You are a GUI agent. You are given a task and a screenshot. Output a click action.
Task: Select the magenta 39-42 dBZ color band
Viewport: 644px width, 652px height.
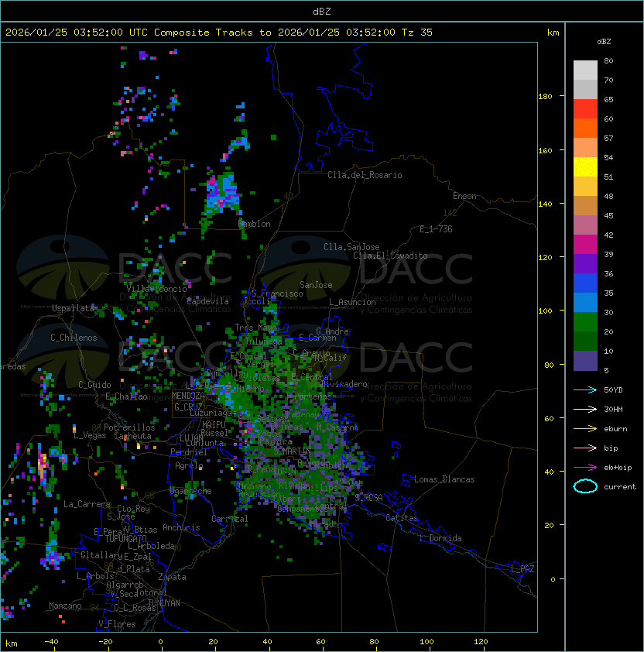pyautogui.click(x=585, y=245)
